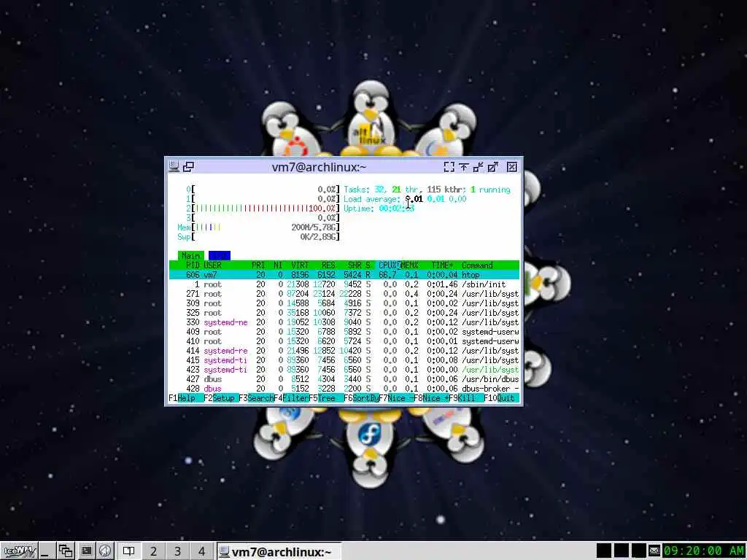Click the second black monitor applet in tray
The height and width of the screenshot is (560, 747).
pos(622,551)
